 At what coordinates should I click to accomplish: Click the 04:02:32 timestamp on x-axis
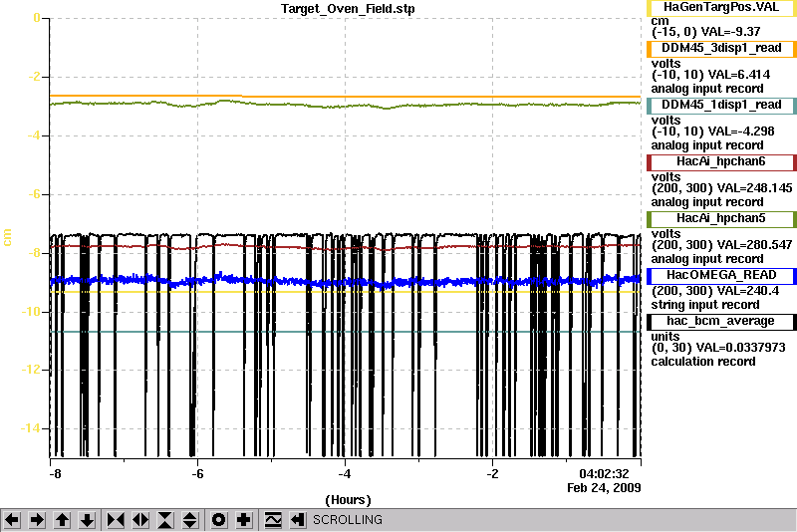[x=604, y=474]
